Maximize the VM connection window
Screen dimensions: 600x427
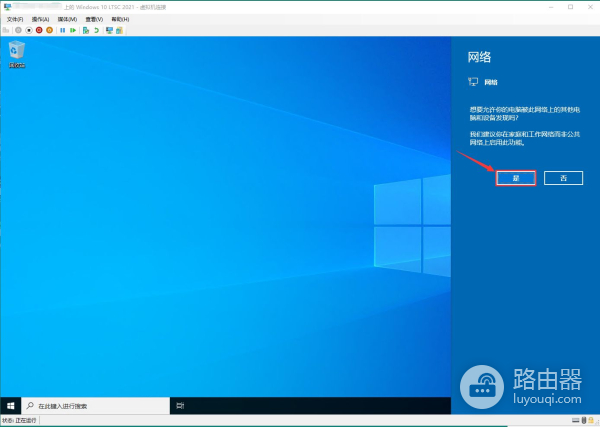coord(571,7)
